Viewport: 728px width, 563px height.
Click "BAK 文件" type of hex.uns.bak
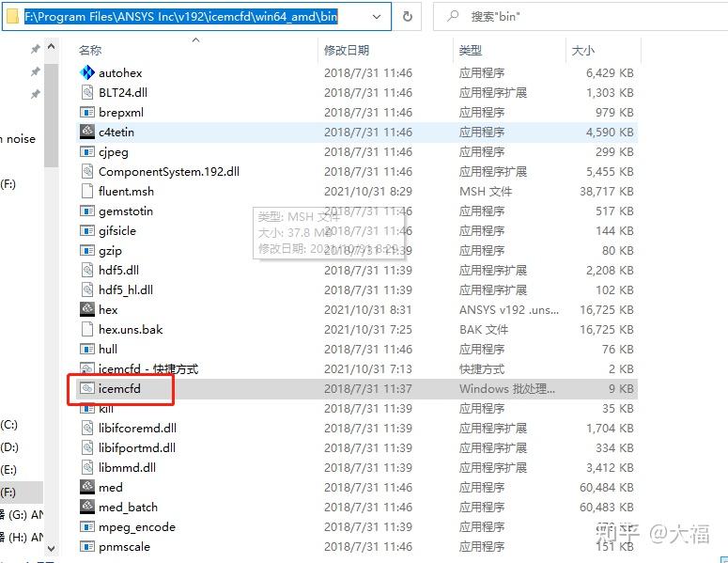484,329
